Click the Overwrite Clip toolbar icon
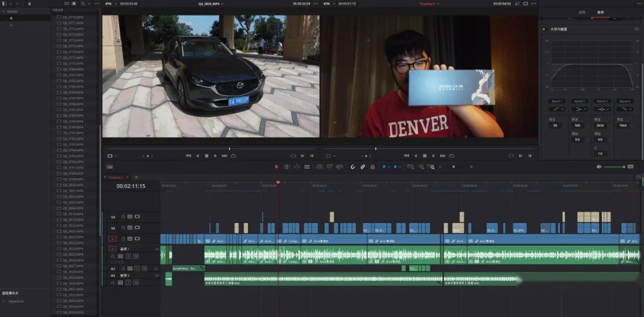The image size is (644, 317). [x=329, y=167]
